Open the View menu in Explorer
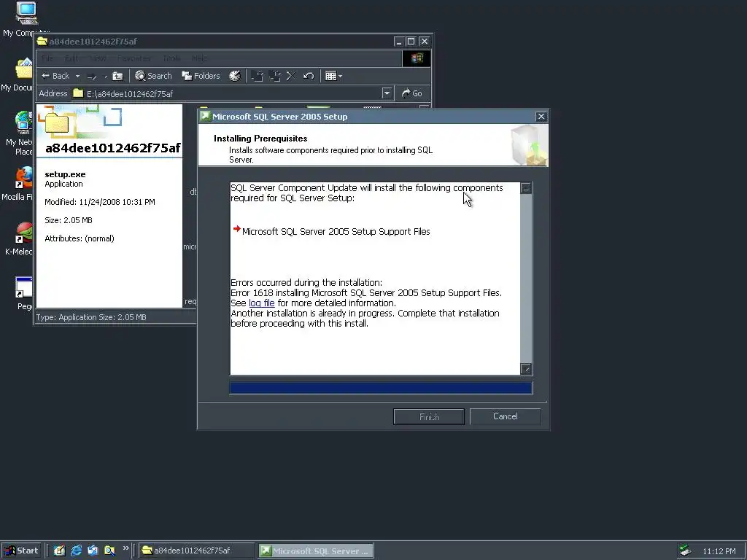The image size is (747, 560). point(98,58)
